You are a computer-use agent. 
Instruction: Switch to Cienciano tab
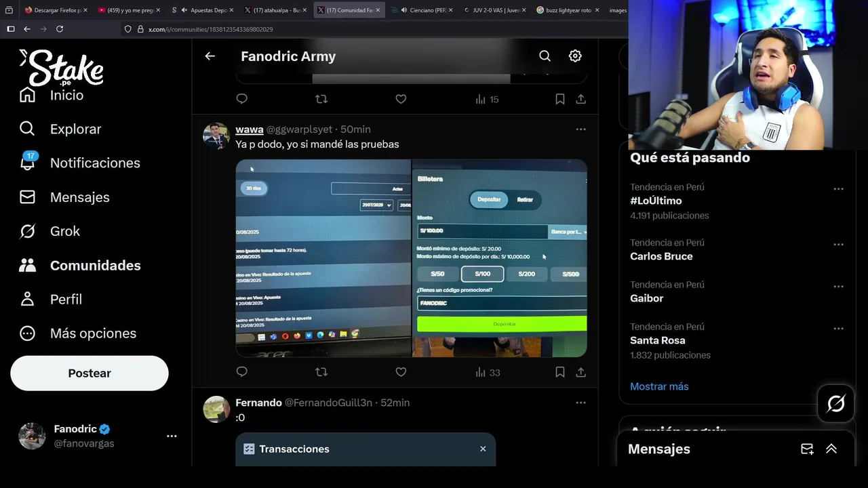coord(423,10)
